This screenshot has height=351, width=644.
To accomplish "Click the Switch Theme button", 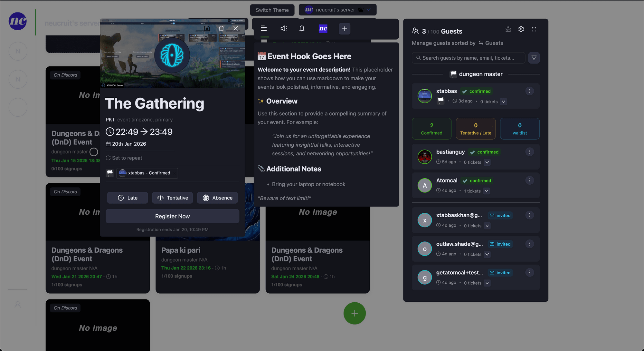I will click(272, 10).
